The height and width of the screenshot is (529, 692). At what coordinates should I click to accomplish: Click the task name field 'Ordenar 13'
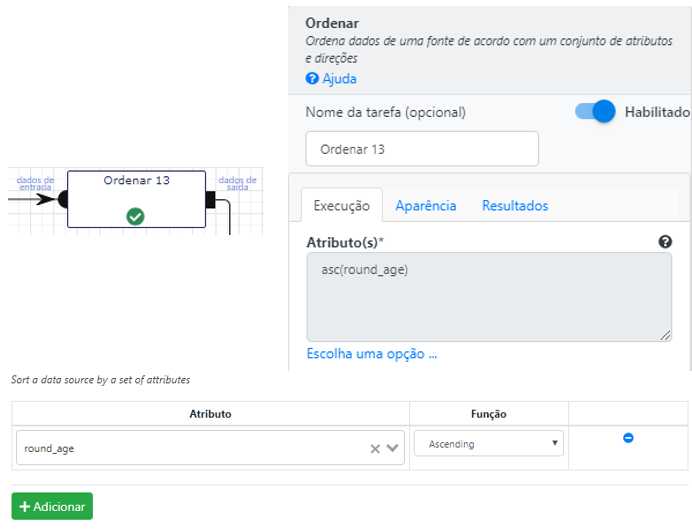point(422,149)
